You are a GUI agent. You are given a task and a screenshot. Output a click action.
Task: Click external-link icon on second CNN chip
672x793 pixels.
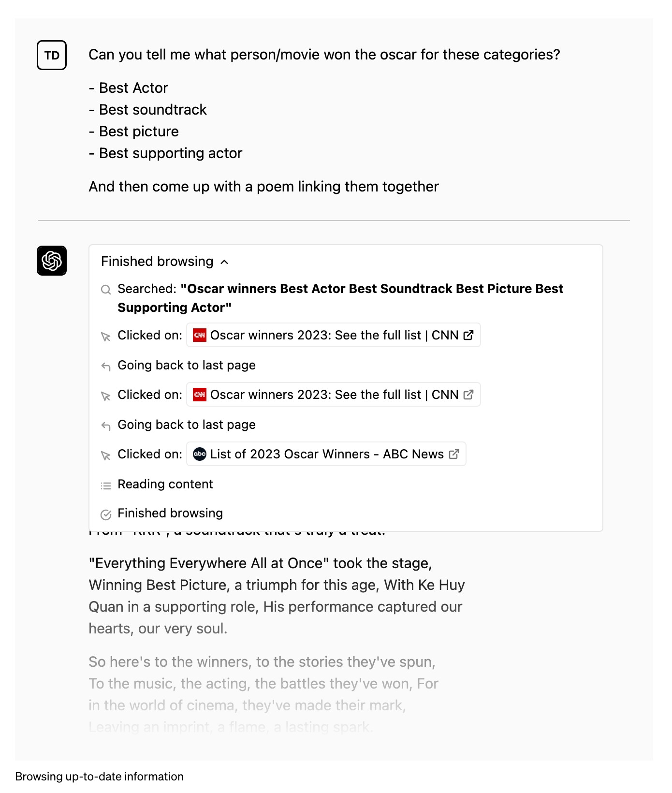tap(468, 395)
